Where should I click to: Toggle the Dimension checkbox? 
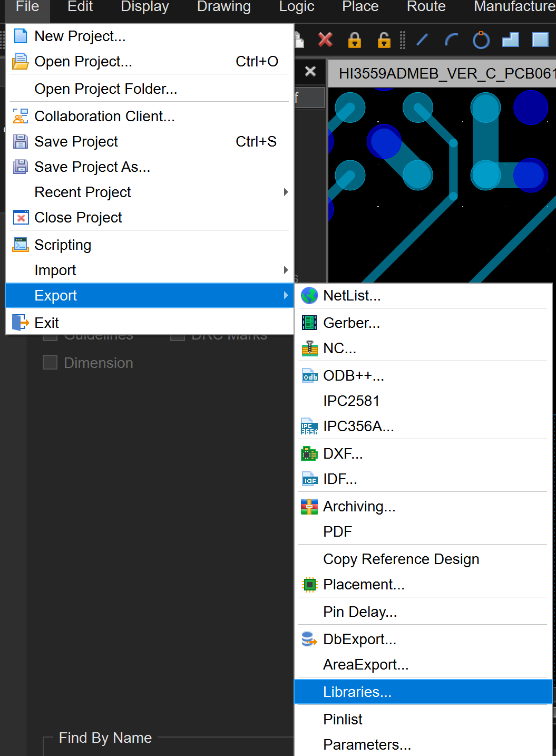(x=50, y=363)
